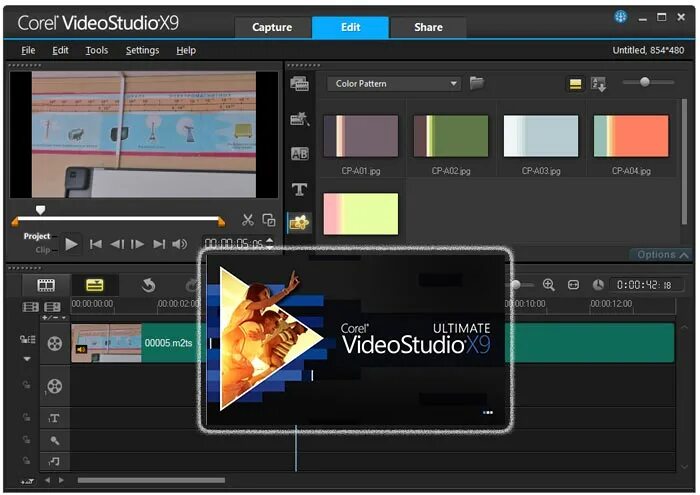Open the Tools menu
Screen dimensions: 700x495
click(x=97, y=50)
